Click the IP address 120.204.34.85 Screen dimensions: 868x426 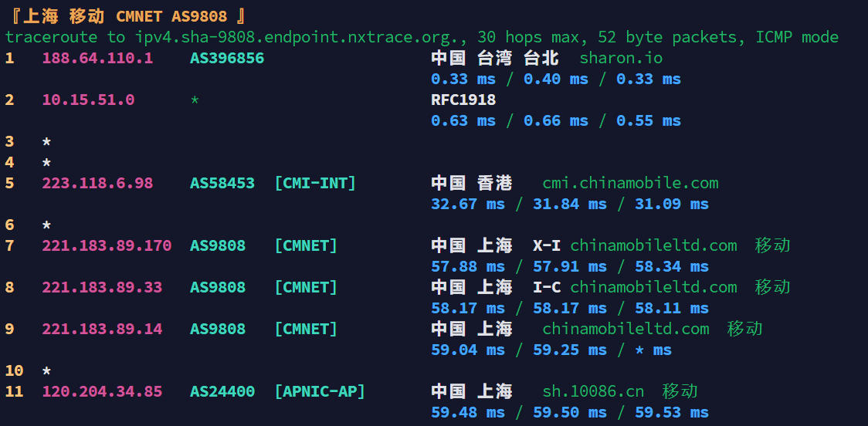(102, 391)
